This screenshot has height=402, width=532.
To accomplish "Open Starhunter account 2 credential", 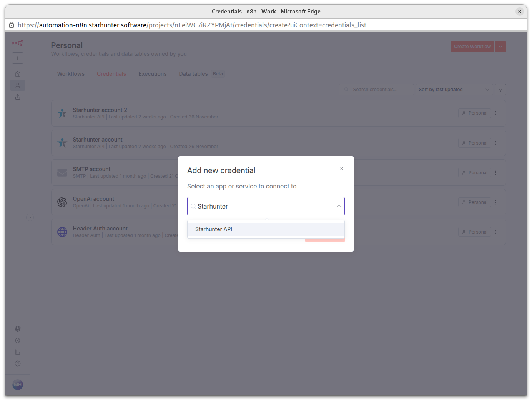I will tap(279, 113).
